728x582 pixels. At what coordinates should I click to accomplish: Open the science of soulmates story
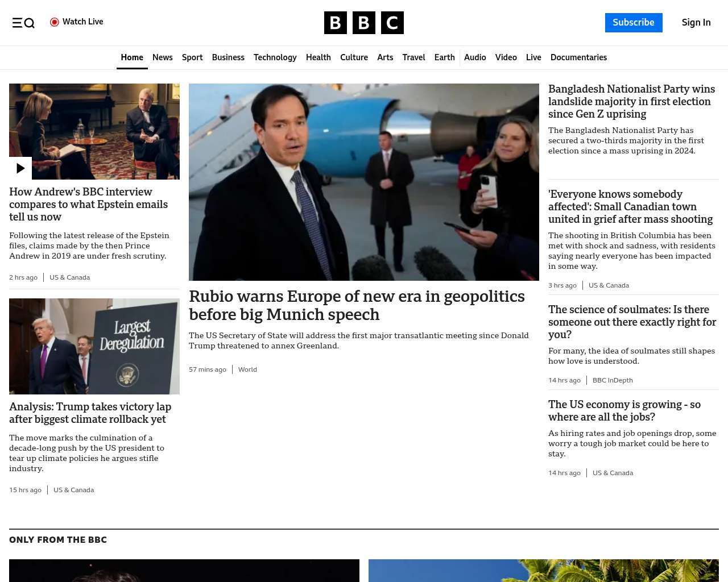pos(632,322)
